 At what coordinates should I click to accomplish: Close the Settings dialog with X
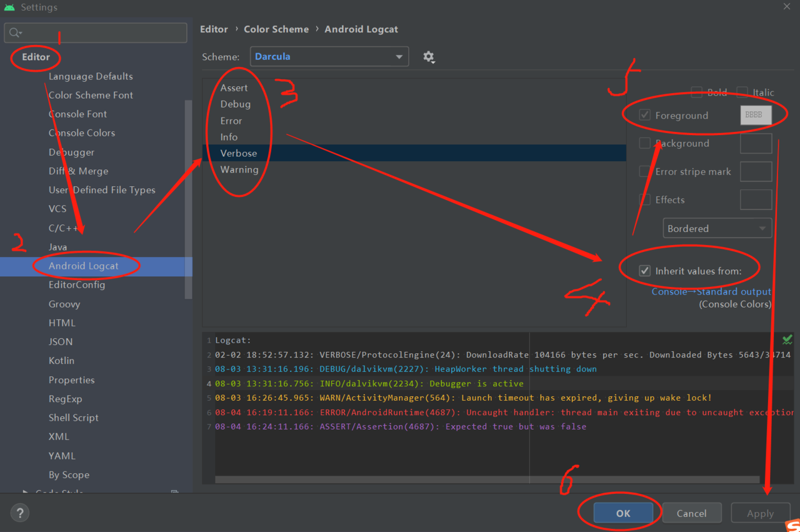tap(786, 6)
